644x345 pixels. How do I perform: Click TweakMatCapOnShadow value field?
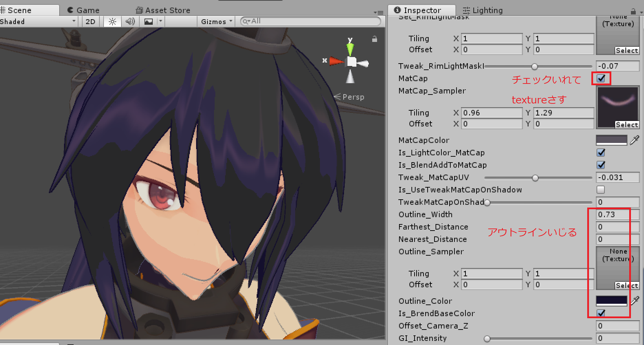(x=618, y=202)
